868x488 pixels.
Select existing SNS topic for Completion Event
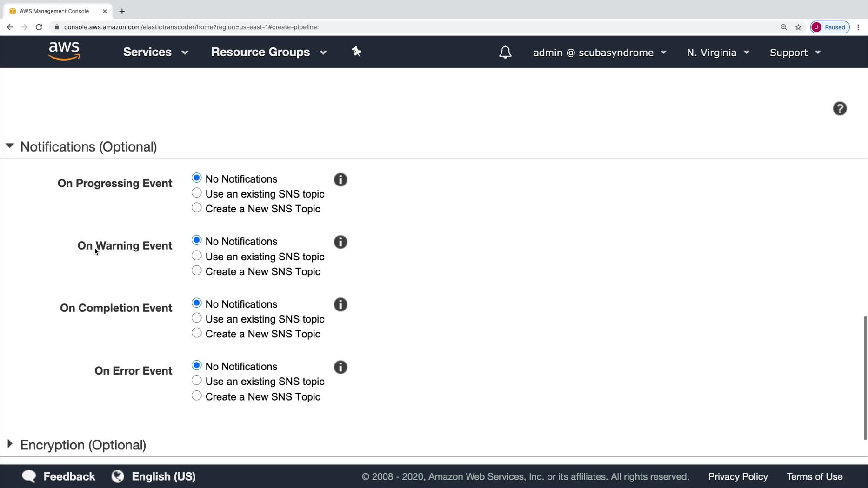(x=197, y=318)
